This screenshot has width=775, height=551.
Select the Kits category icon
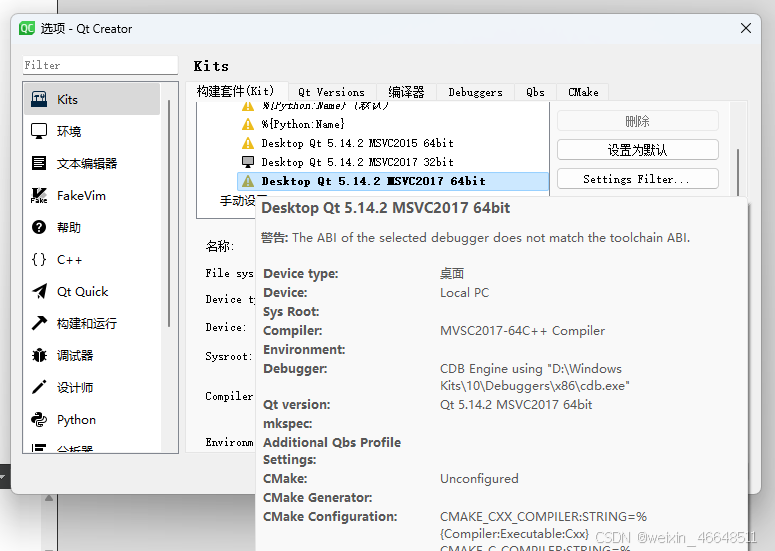[x=39, y=100]
